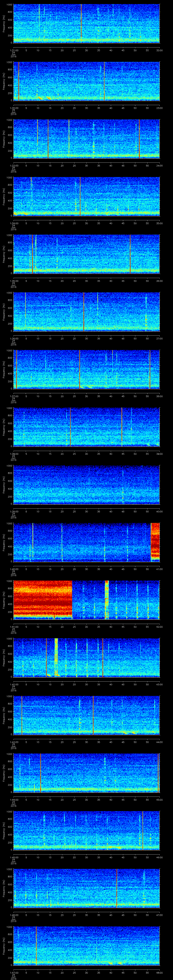Click the '41:00' end time label
The image size is (173, 980).
[x=160, y=569]
